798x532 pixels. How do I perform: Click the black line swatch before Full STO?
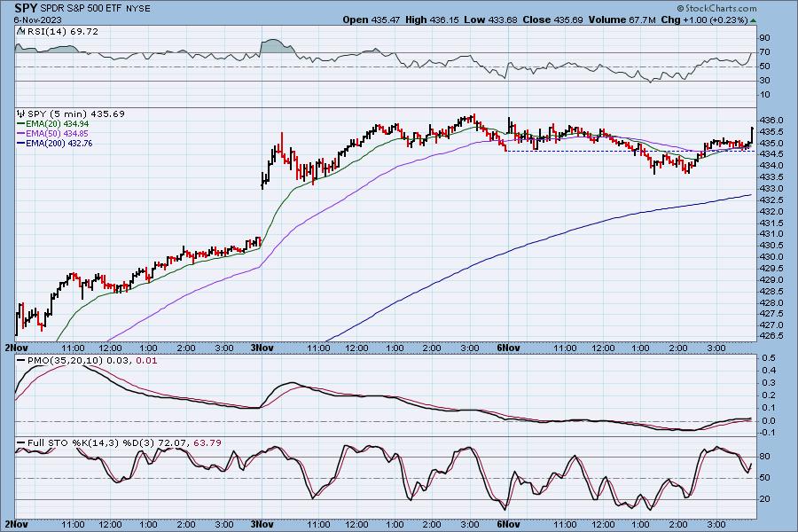(21, 443)
